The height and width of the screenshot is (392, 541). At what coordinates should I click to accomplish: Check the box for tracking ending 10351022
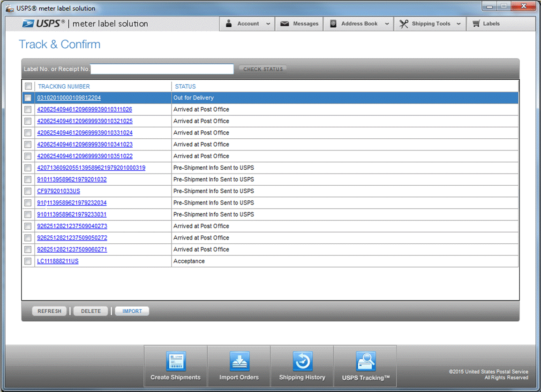point(28,156)
